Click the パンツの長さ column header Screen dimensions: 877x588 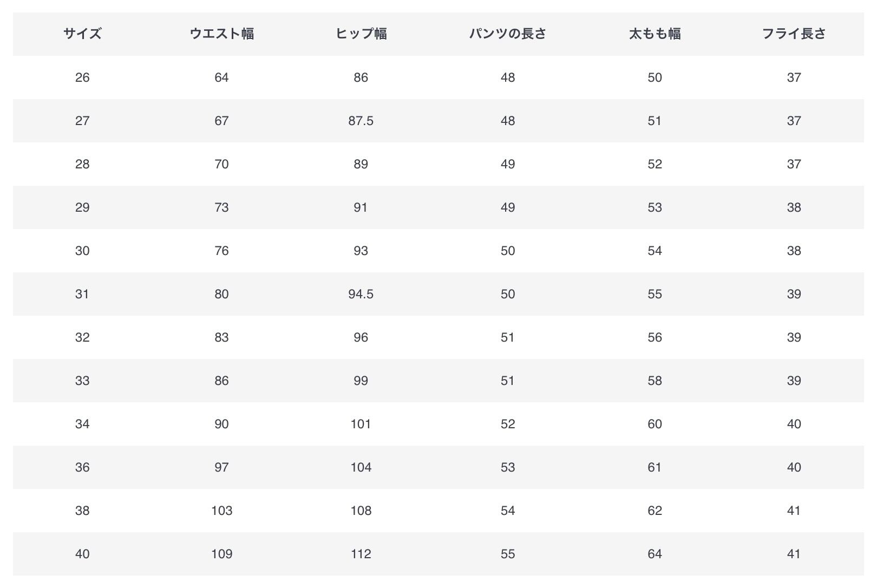[x=507, y=34]
